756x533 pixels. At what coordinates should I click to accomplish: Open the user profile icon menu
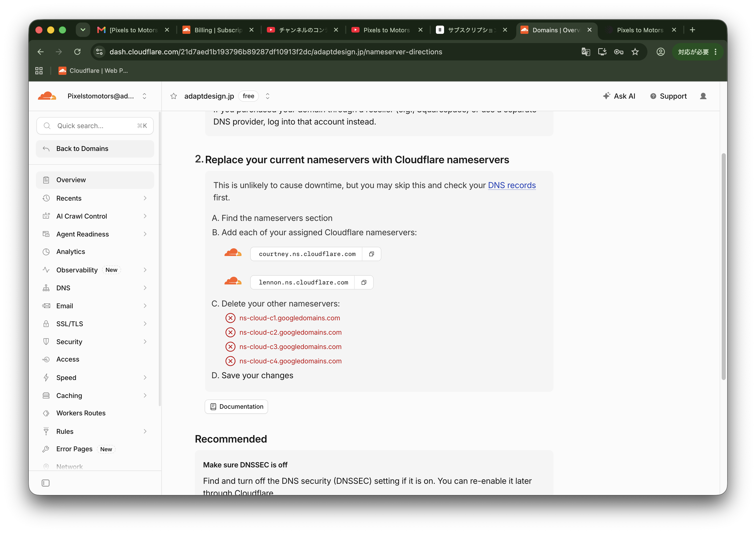tap(703, 96)
